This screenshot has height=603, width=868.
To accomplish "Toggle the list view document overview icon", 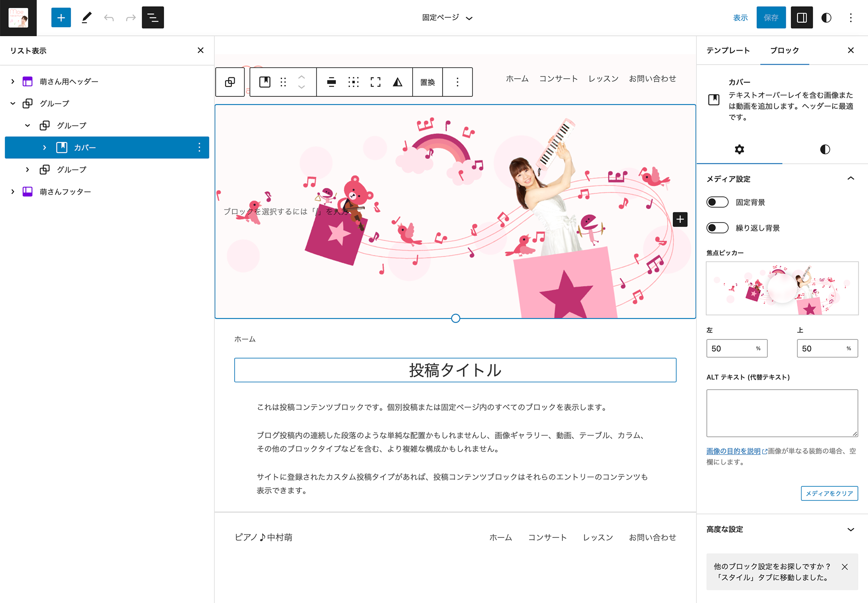I will [x=153, y=18].
